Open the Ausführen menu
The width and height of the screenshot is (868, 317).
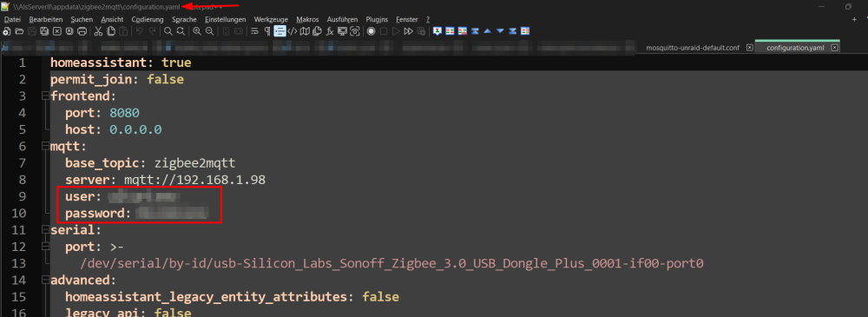point(342,19)
